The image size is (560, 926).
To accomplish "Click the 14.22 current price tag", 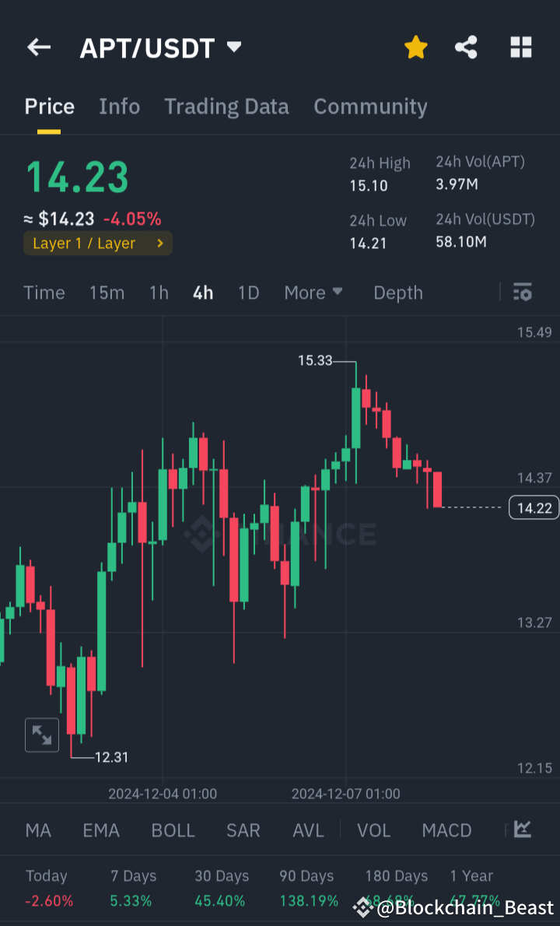I will point(534,507).
